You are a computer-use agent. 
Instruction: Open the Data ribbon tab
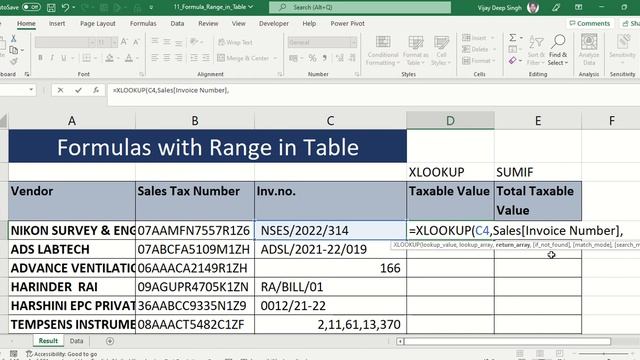click(177, 24)
